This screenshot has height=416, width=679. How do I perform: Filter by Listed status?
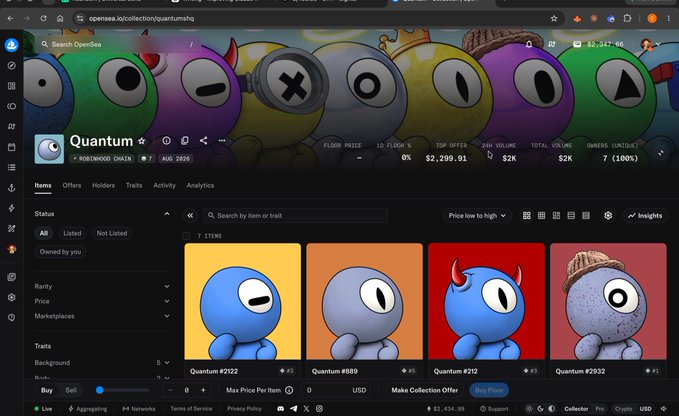(72, 233)
